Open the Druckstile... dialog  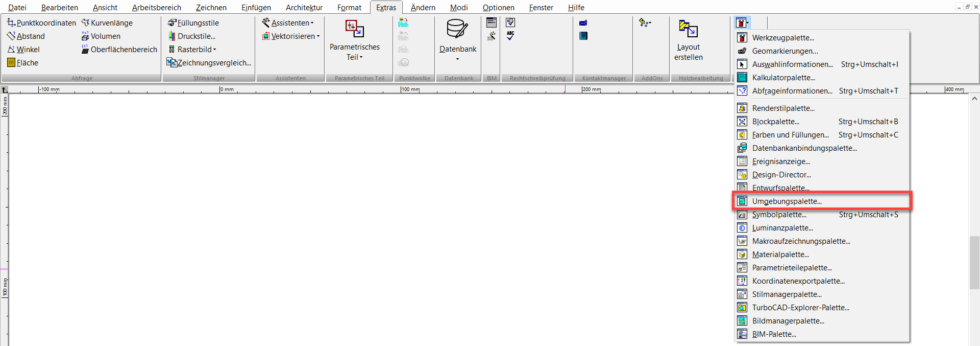coord(192,36)
